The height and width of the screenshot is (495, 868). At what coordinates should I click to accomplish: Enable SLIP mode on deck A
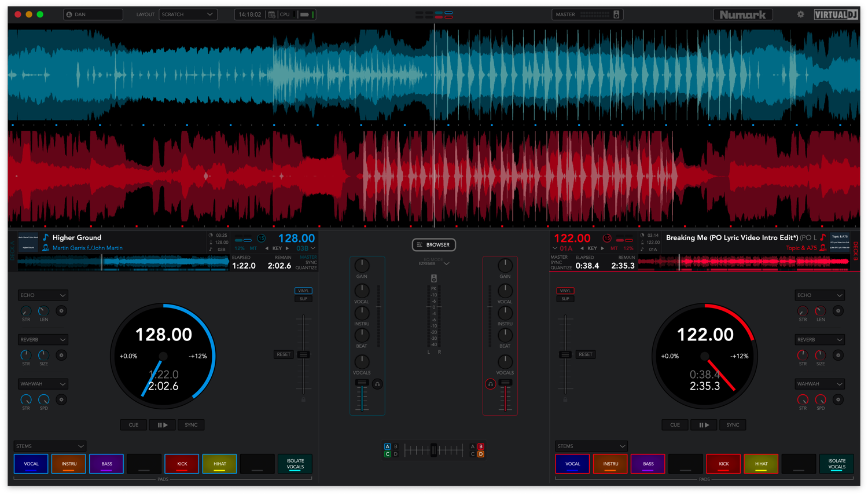pos(303,298)
